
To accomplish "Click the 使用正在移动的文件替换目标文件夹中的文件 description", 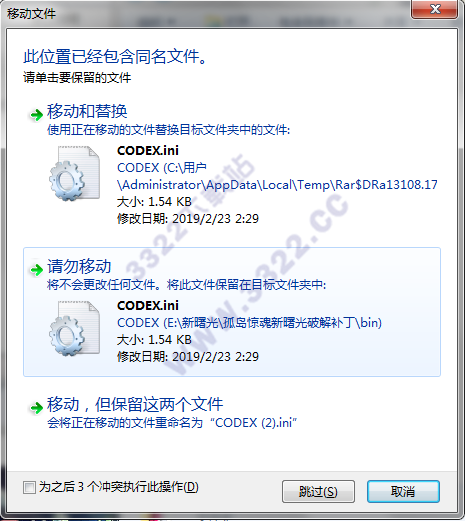I will click(169, 130).
